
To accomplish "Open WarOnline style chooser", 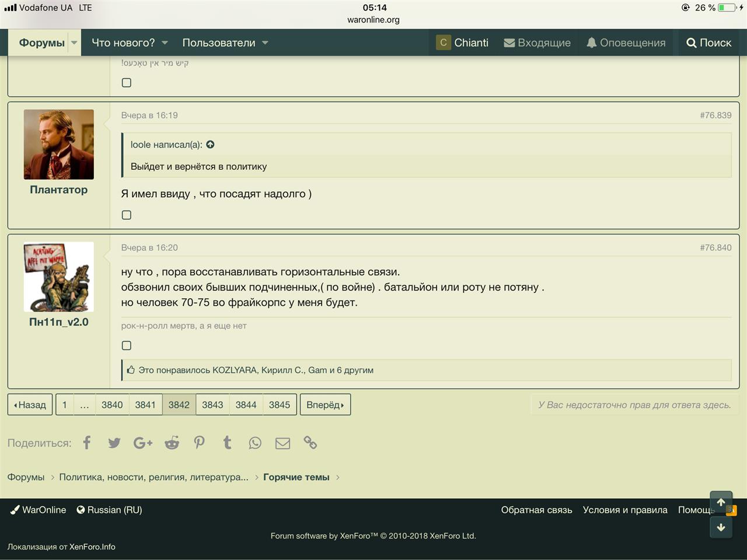I will 39,510.
